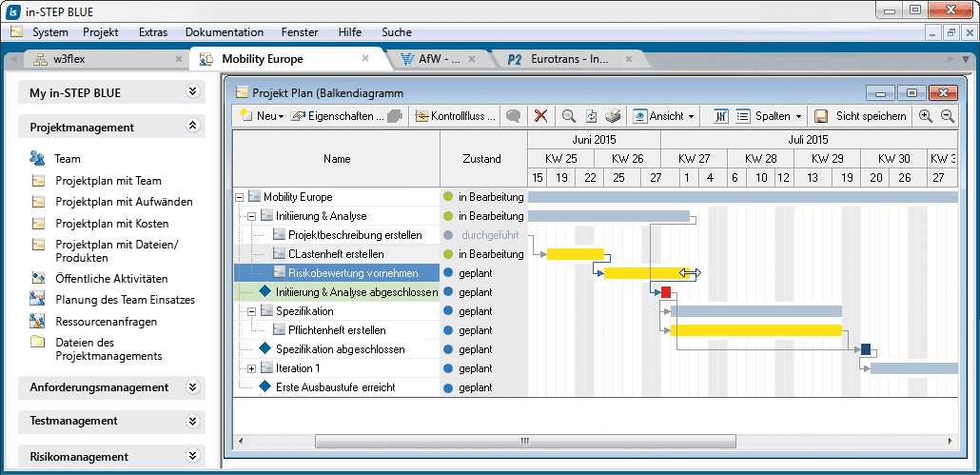Click the column adjust icon left of Spalten
This screenshot has height=475, width=980.
[720, 116]
